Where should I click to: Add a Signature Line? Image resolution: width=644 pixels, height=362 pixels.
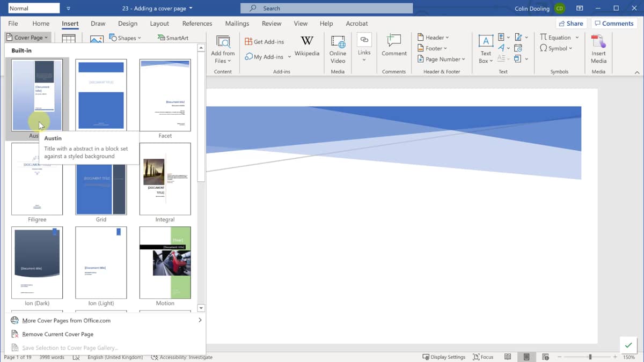click(521, 37)
